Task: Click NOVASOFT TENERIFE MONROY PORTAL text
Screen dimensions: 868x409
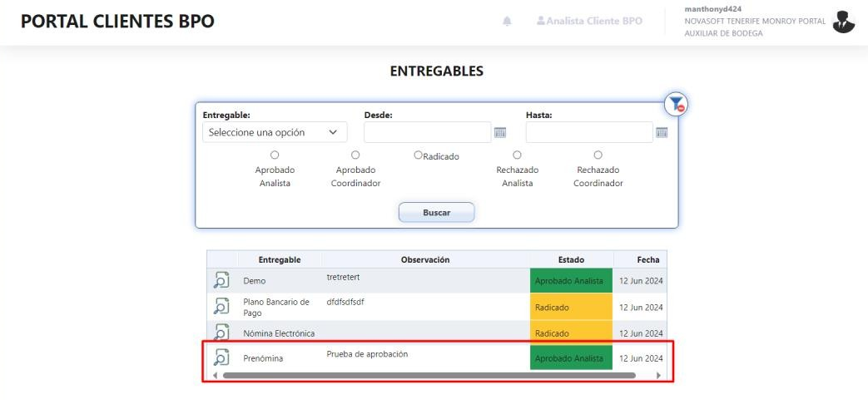Action: click(x=755, y=21)
